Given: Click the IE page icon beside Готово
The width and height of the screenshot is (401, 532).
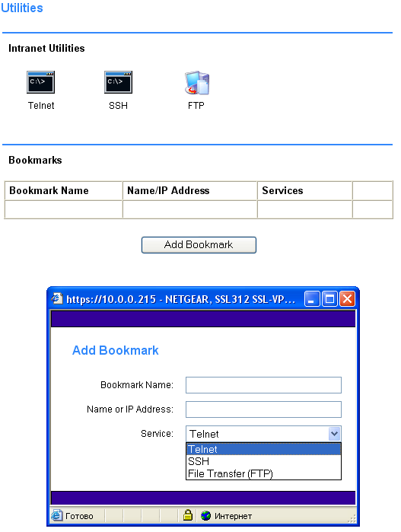Looking at the screenshot, I should [56, 515].
